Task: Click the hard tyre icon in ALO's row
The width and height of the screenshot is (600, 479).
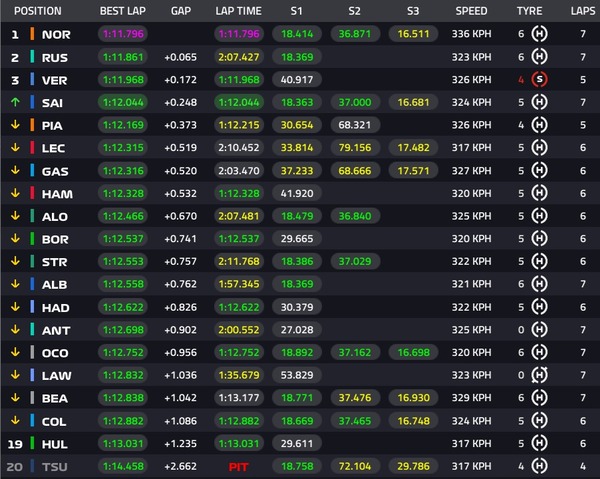Action: [539, 216]
